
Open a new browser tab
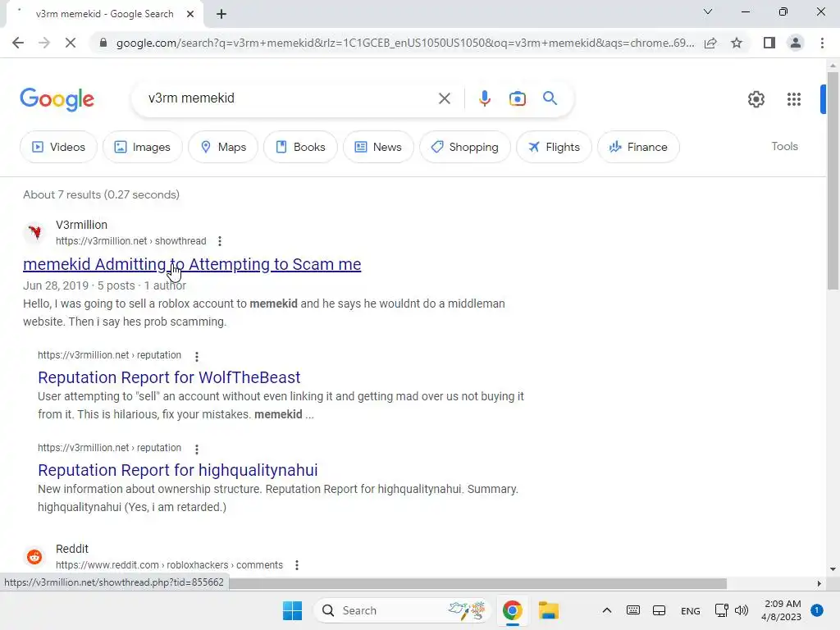coord(221,14)
